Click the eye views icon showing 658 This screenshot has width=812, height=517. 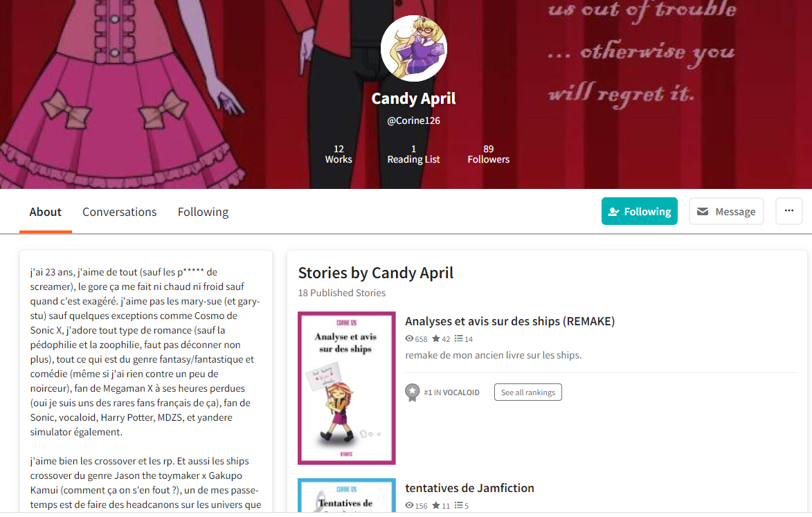point(409,338)
